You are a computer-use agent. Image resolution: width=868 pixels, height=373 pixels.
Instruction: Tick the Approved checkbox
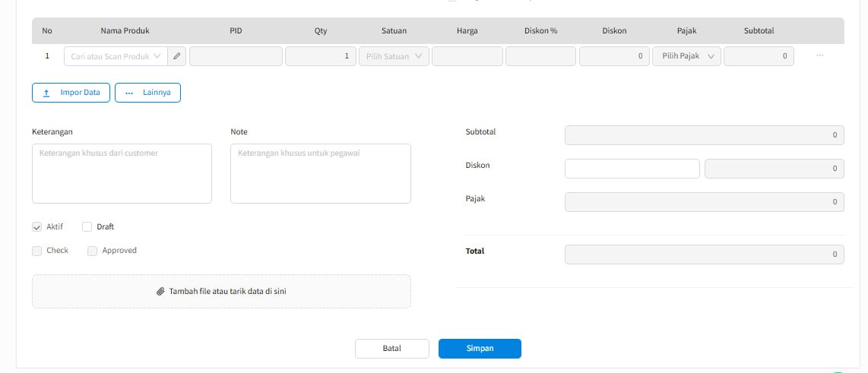coord(93,251)
